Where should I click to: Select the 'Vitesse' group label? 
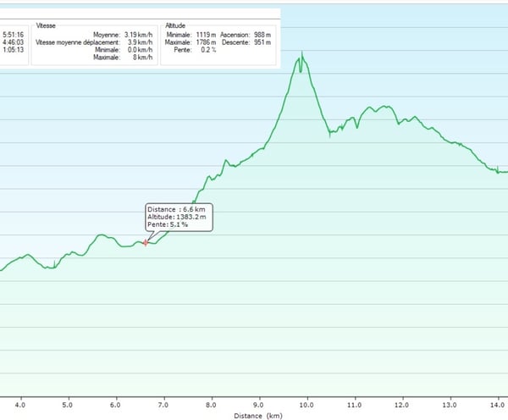(x=46, y=25)
